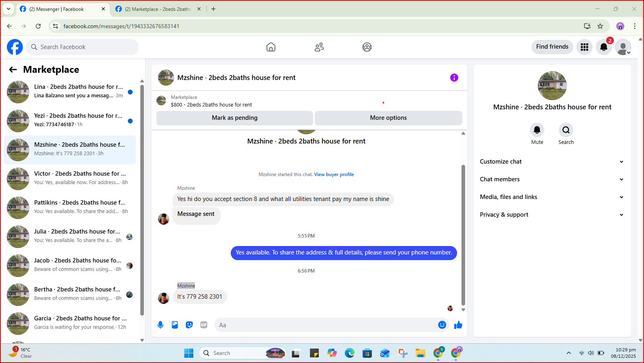Show hidden system tray icons
This screenshot has width=644, height=363.
pyautogui.click(x=568, y=353)
